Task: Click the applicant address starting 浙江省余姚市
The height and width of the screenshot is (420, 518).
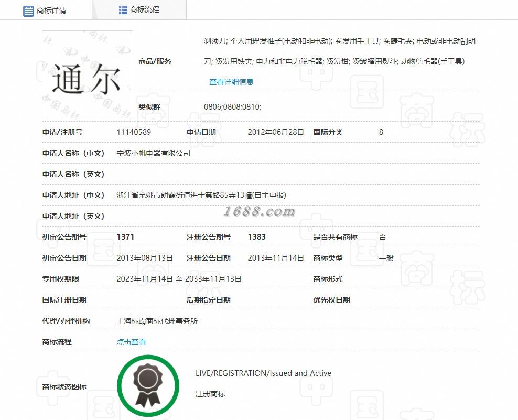Action: (201, 195)
